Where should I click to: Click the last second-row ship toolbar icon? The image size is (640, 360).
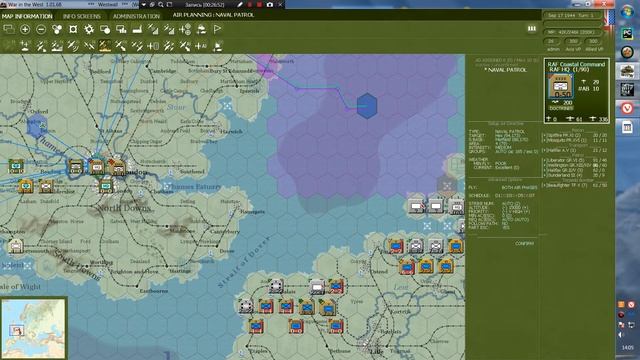pos(218,46)
